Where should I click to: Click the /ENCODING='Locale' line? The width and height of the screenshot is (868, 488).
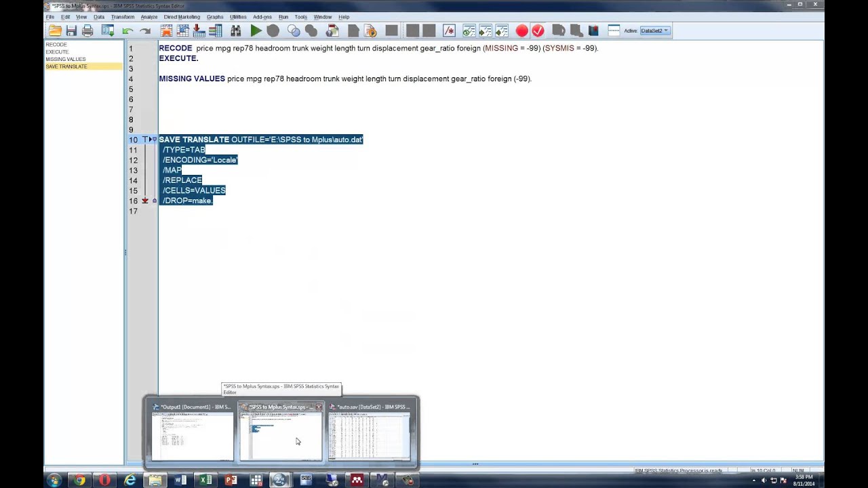200,160
